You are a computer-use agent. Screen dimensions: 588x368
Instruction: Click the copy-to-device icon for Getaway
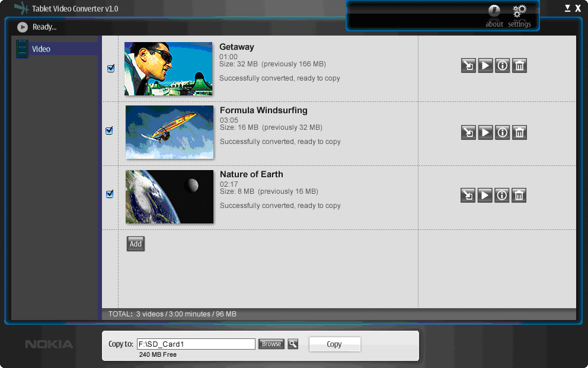468,66
